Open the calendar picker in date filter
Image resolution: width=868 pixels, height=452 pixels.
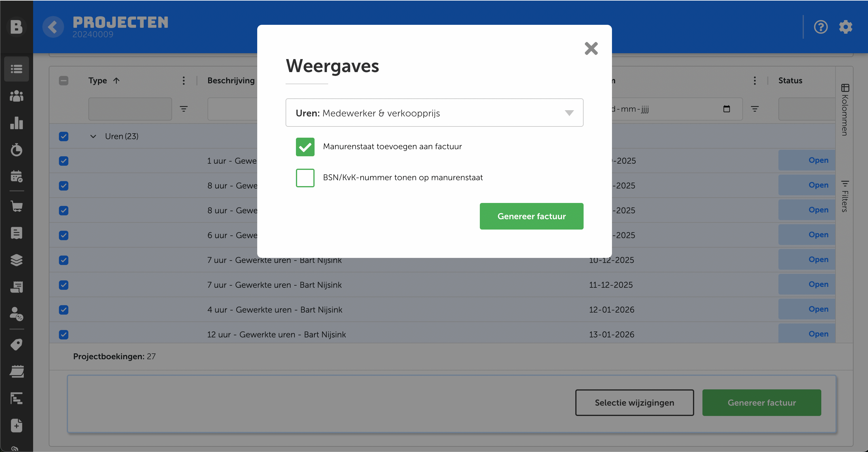pyautogui.click(x=726, y=109)
